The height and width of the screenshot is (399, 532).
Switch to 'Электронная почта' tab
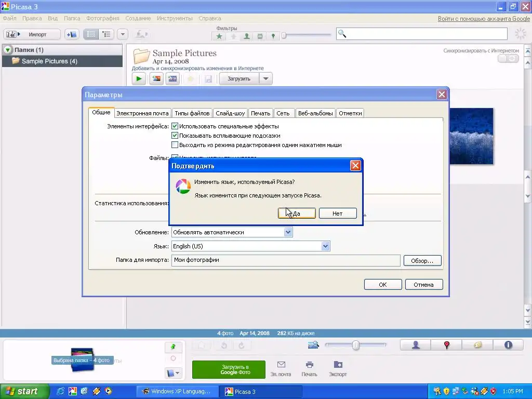[142, 113]
